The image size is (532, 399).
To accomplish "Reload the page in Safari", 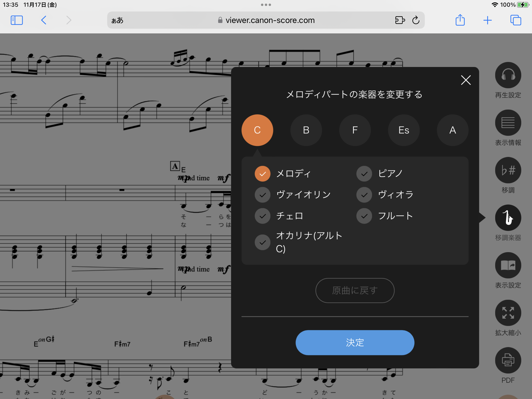I will pyautogui.click(x=416, y=20).
